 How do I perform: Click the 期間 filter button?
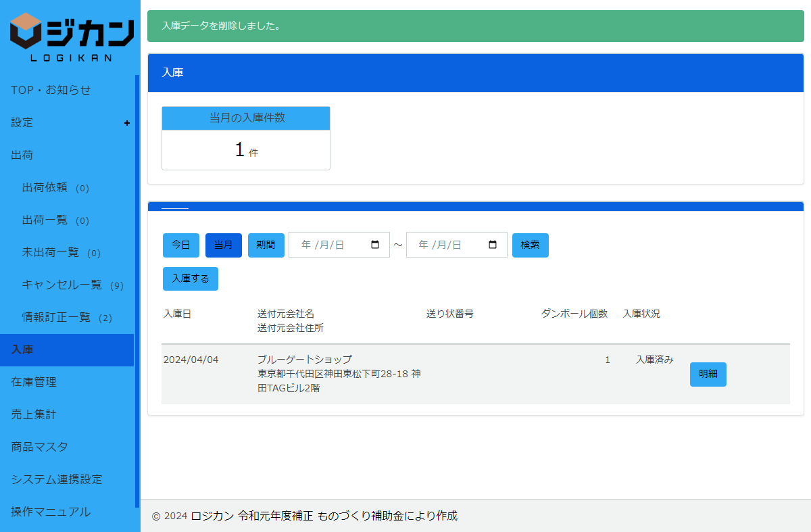(266, 245)
